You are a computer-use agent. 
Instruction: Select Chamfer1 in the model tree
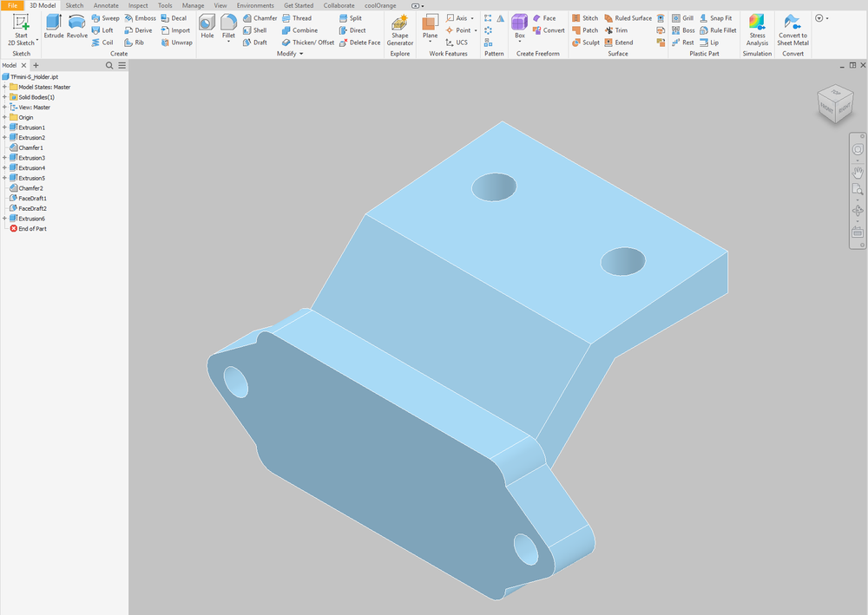click(27, 147)
